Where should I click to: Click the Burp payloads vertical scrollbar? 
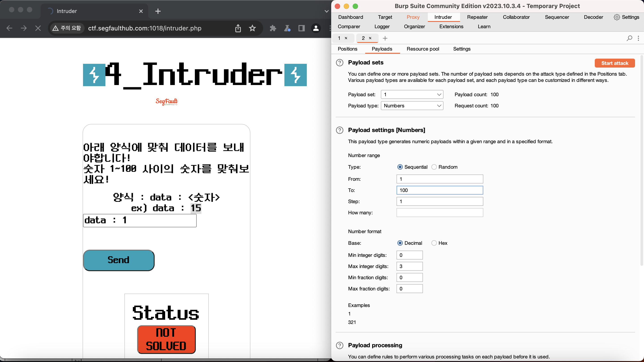(x=642, y=160)
